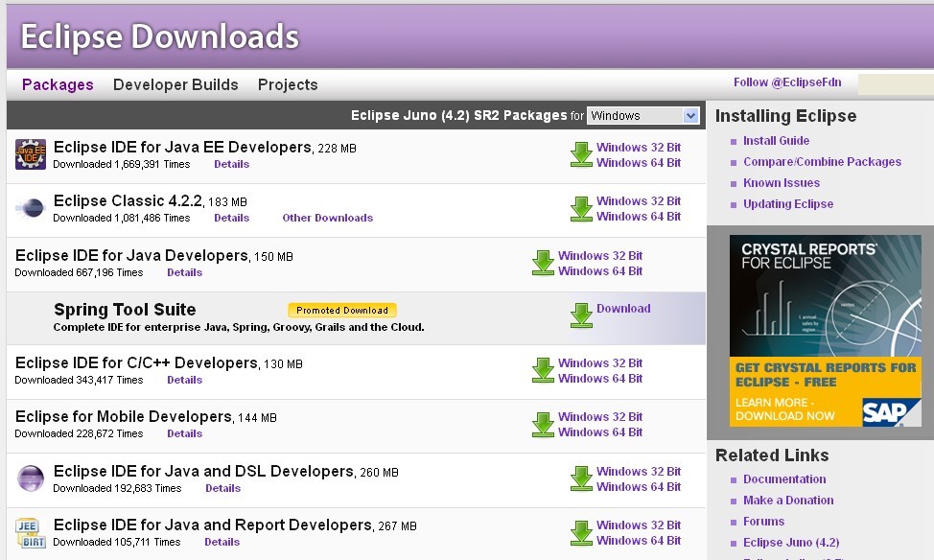Open the Windows platform dropdown

643,116
